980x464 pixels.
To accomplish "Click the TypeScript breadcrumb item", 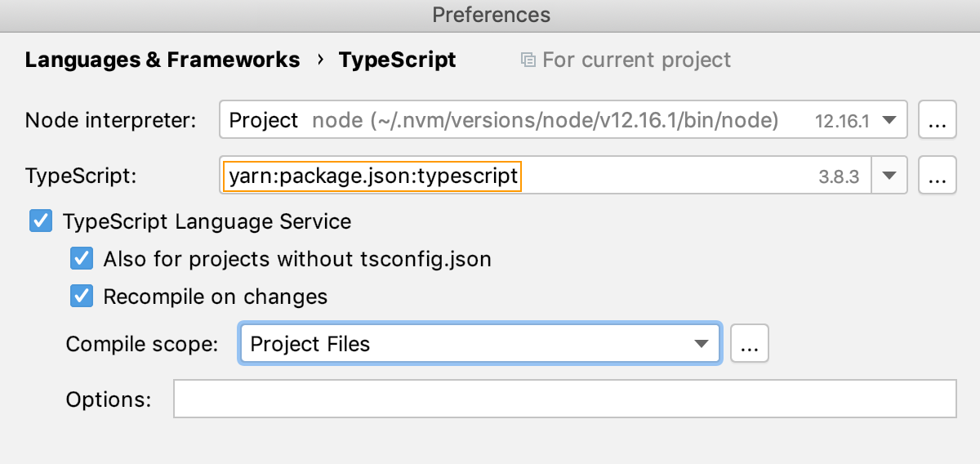I will tap(397, 60).
